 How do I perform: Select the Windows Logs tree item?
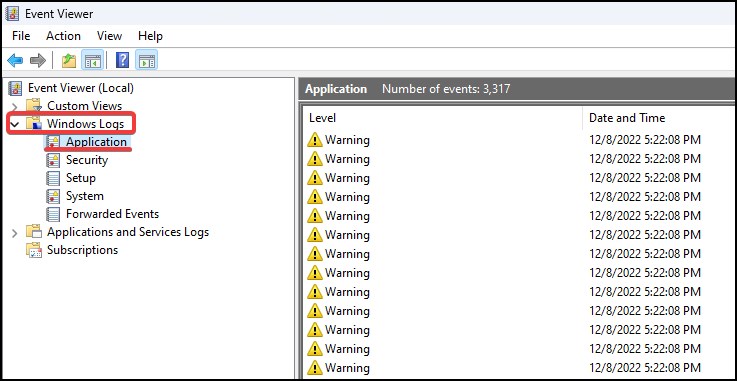point(86,124)
